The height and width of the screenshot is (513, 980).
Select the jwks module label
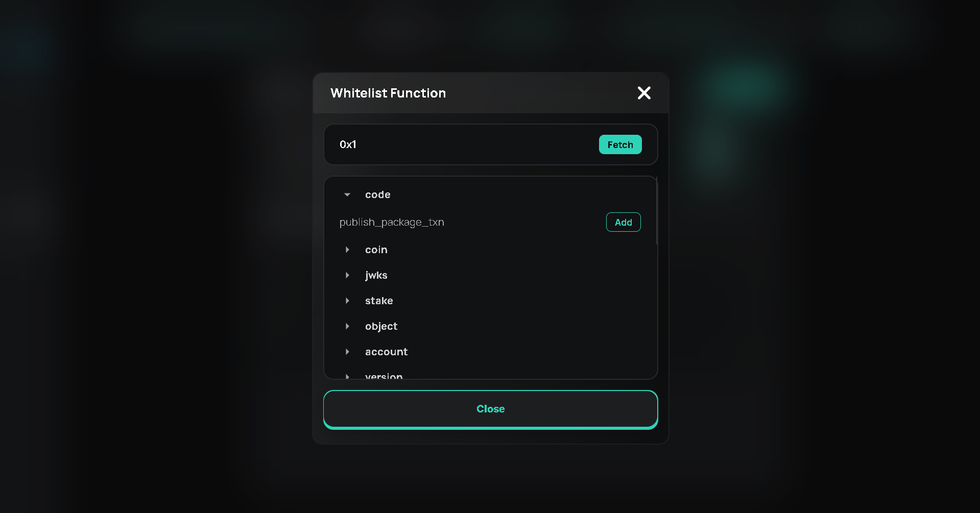point(376,275)
